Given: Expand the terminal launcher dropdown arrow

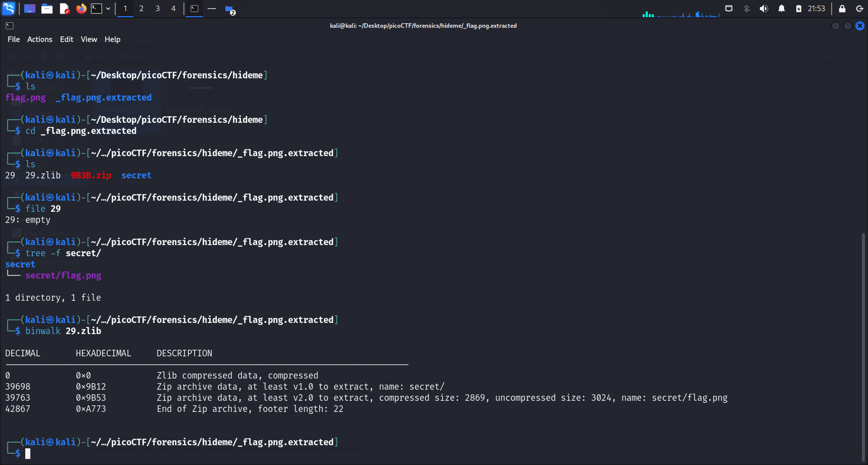Looking at the screenshot, I should click(x=108, y=9).
